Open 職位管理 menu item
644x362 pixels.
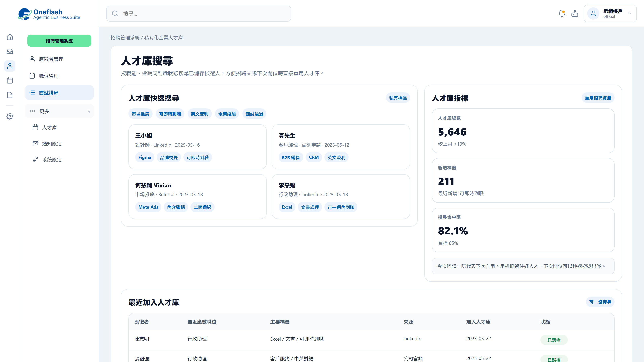click(x=59, y=76)
